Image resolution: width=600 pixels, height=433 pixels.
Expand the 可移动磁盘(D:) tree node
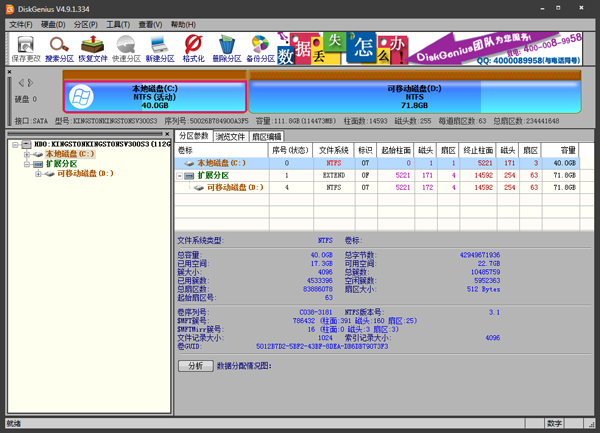click(x=38, y=174)
